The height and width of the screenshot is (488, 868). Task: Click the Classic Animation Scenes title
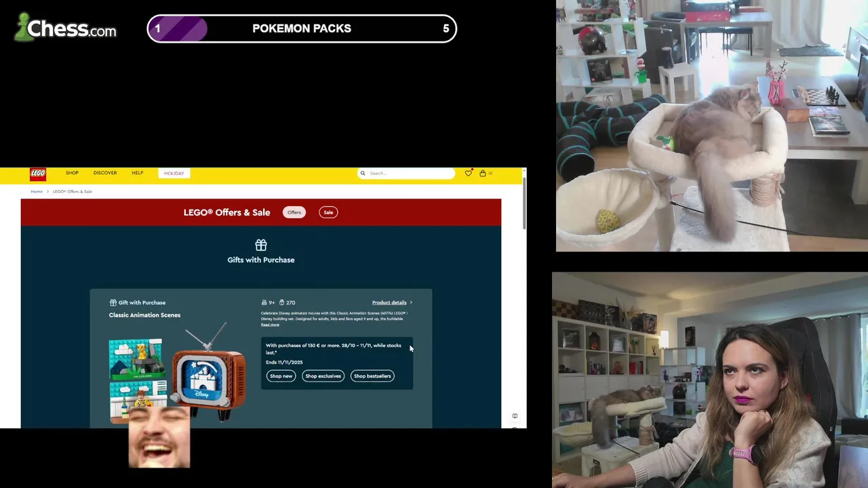[144, 315]
